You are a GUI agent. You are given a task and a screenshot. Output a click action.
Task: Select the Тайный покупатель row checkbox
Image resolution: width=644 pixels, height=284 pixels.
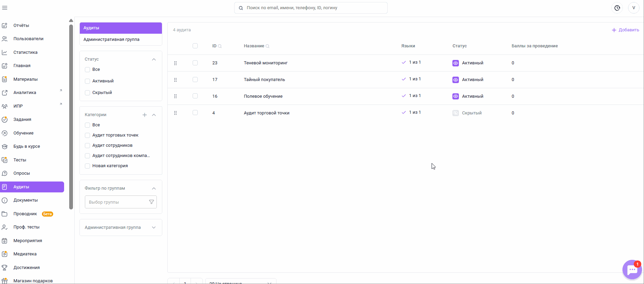click(195, 79)
